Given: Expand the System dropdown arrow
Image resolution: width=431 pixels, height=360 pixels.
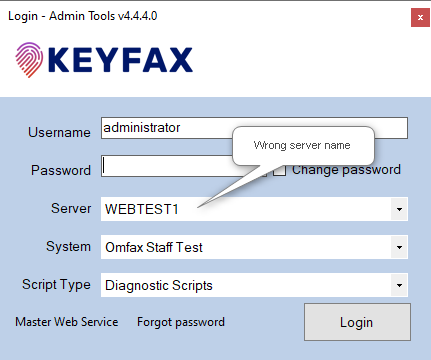Looking at the screenshot, I should pyautogui.click(x=399, y=247).
